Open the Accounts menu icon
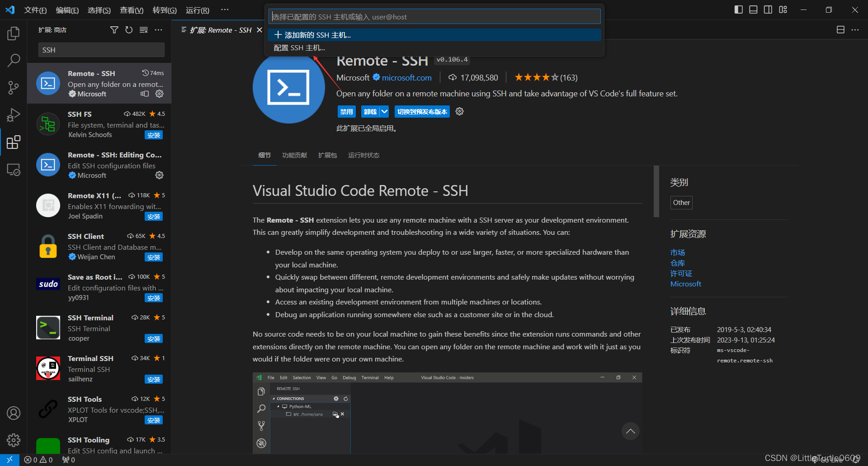This screenshot has height=466, width=868. click(14, 413)
